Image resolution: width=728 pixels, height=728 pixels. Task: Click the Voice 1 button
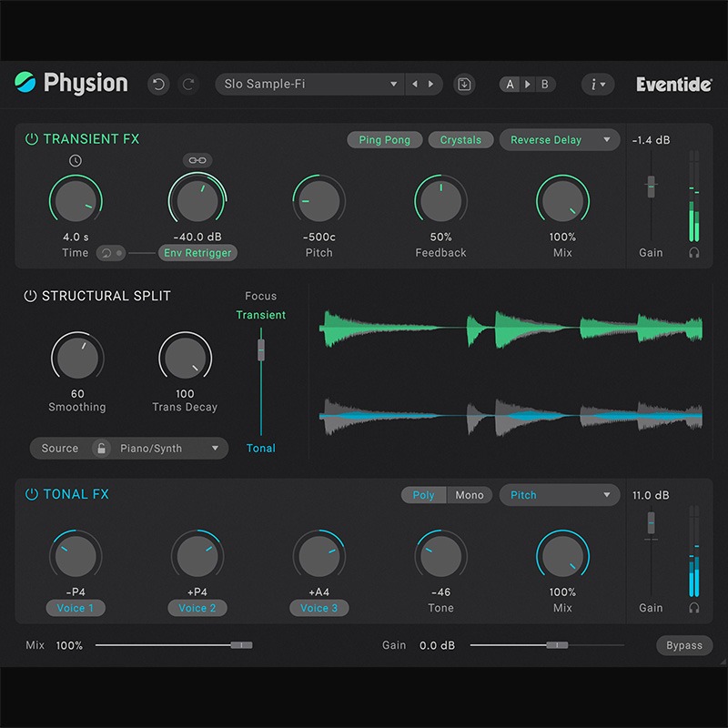point(76,608)
